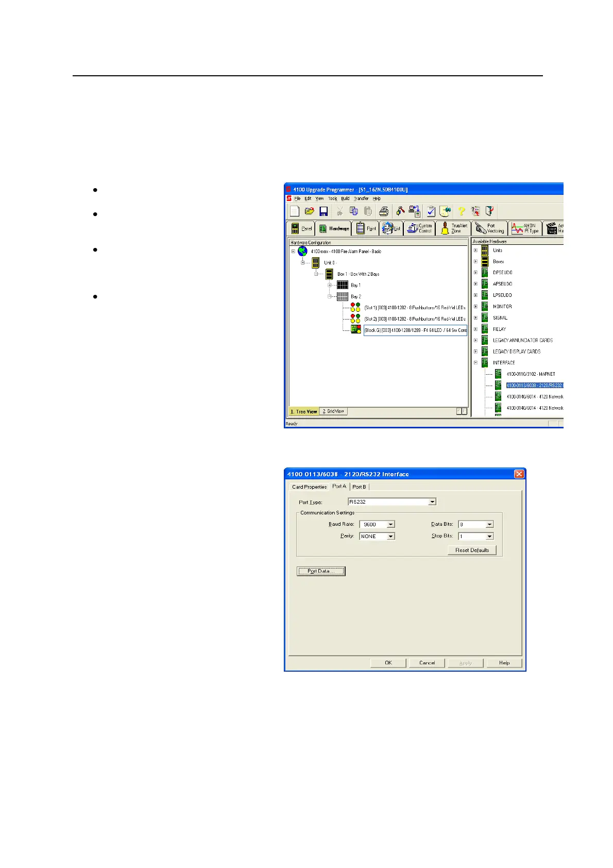Select the MAPNET card icon in Available Hardware
Screen dimensions: 613x868
(x=498, y=374)
